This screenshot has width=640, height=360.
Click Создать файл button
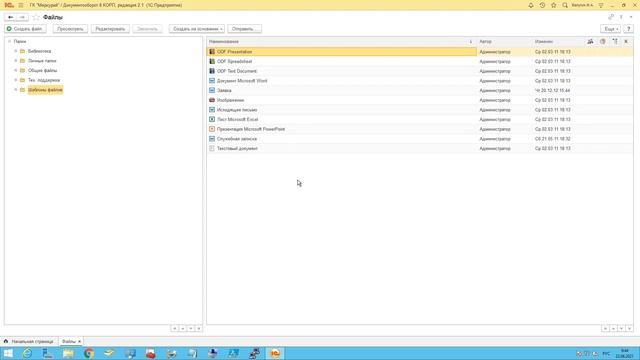[25, 29]
